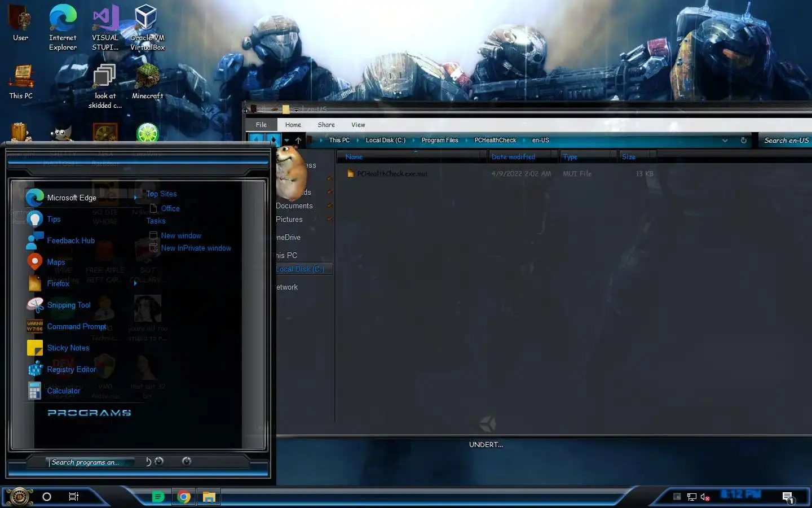The height and width of the screenshot is (508, 812).
Task: Click PCHealthCheck breadcrumb segment
Action: pyautogui.click(x=495, y=140)
